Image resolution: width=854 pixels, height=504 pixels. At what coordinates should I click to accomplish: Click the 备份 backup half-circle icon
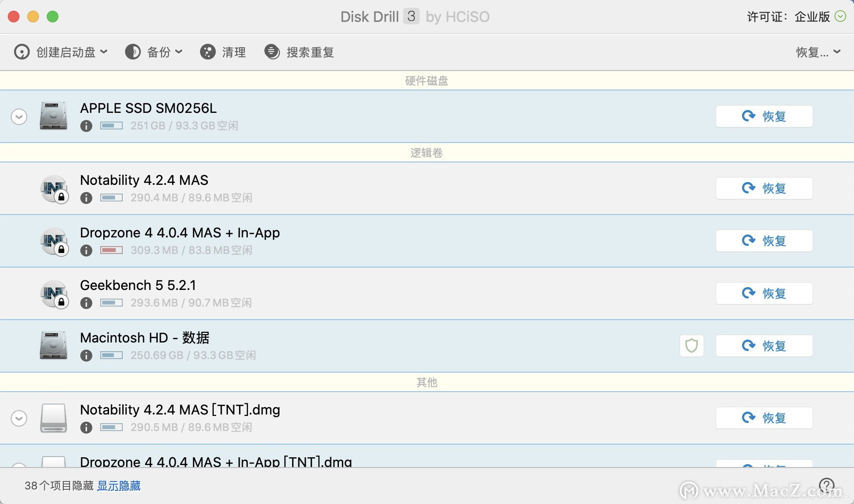coord(133,52)
